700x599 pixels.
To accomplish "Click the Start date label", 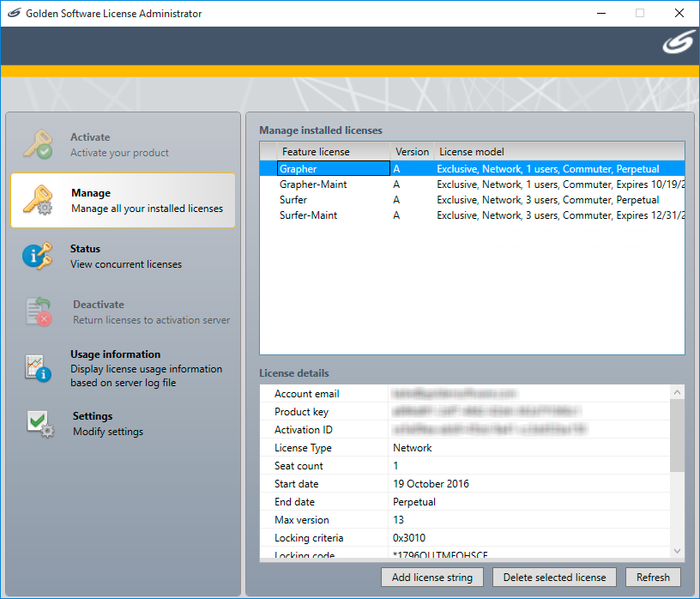I will coord(296,484).
